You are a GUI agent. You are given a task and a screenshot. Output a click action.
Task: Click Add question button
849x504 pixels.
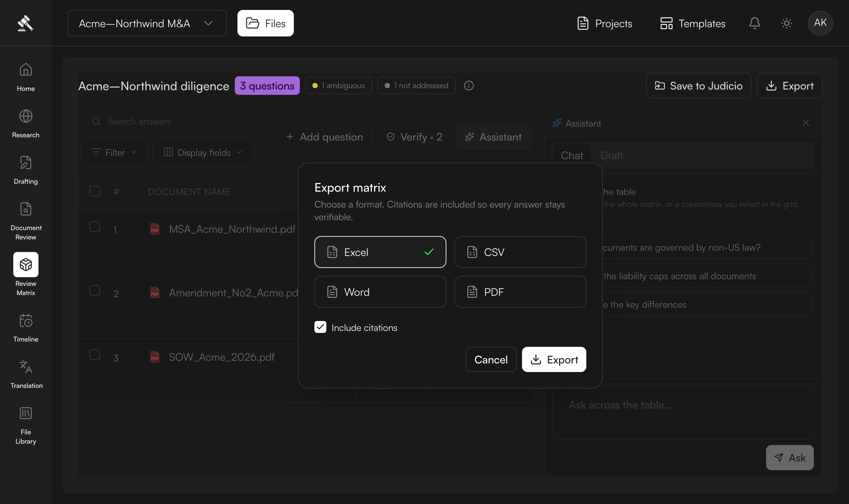[x=324, y=137]
